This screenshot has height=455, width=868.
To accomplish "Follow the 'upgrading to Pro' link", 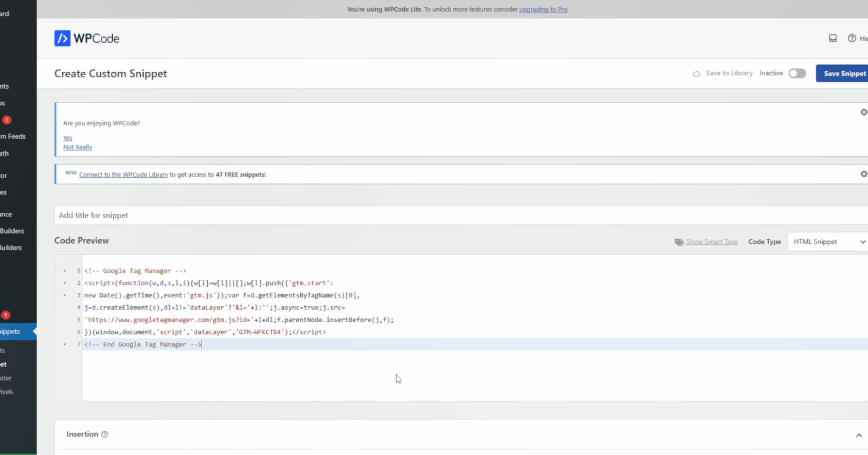I will coord(543,9).
